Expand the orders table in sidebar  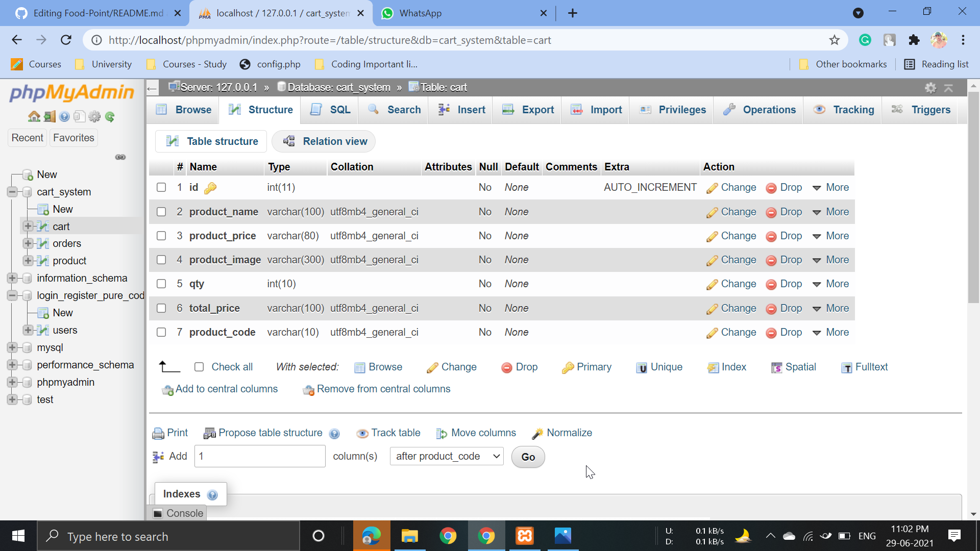click(28, 243)
